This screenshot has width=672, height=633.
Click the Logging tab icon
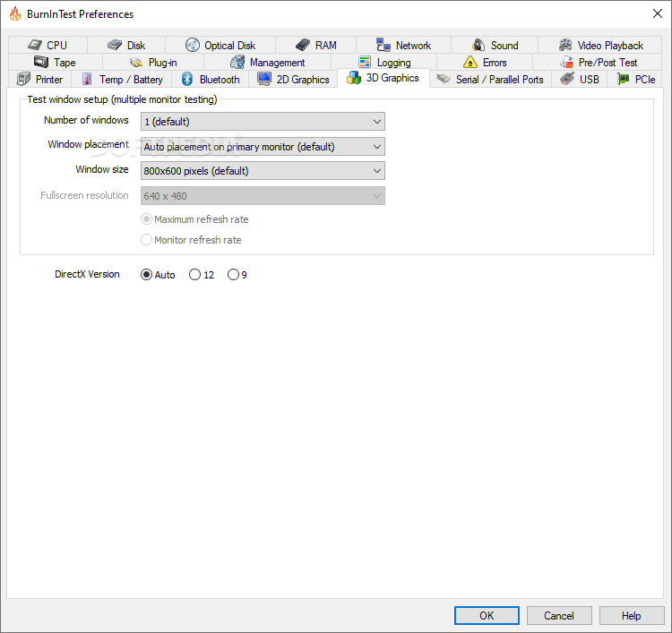[365, 62]
